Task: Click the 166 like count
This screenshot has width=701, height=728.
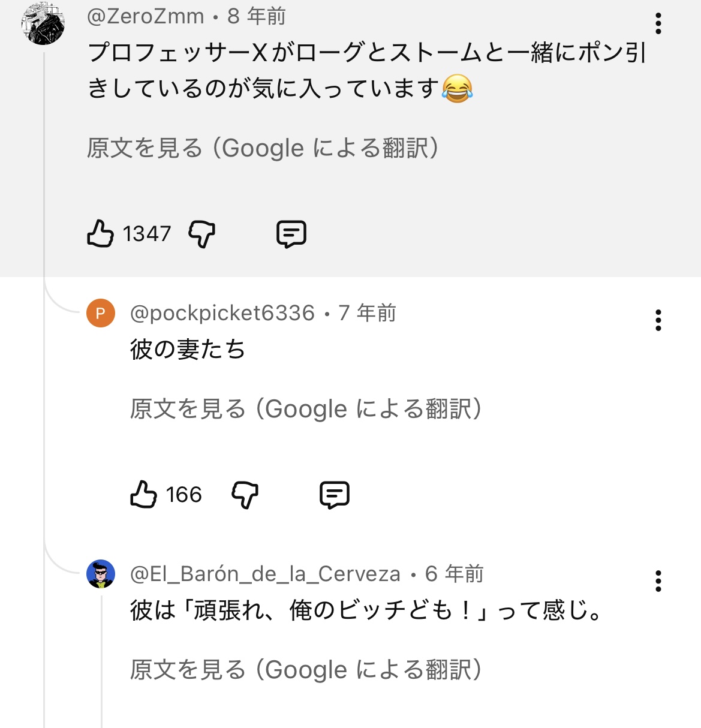Action: [x=183, y=495]
